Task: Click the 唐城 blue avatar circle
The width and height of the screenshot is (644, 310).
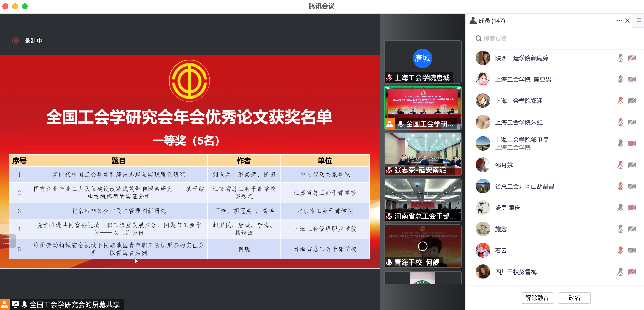Action: tap(422, 58)
